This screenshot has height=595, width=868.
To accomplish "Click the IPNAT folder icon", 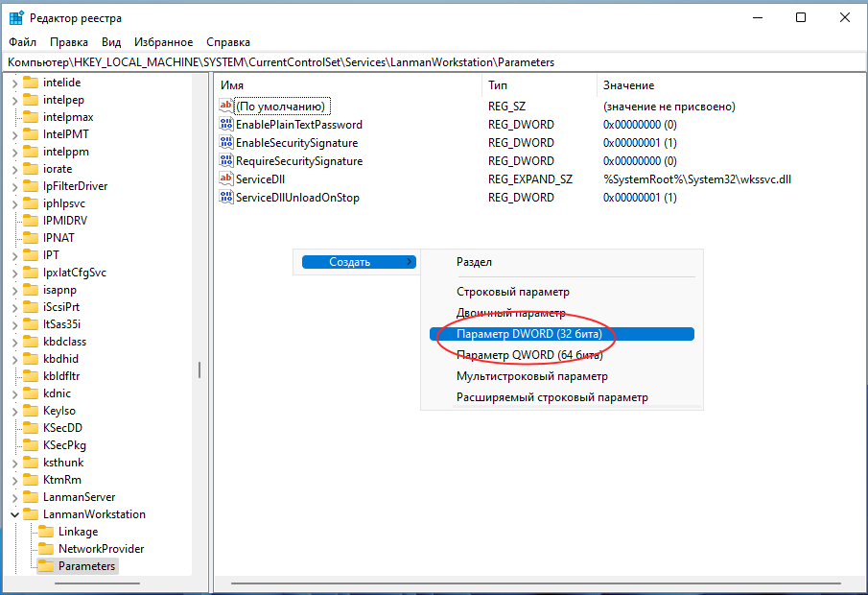I will coord(31,238).
